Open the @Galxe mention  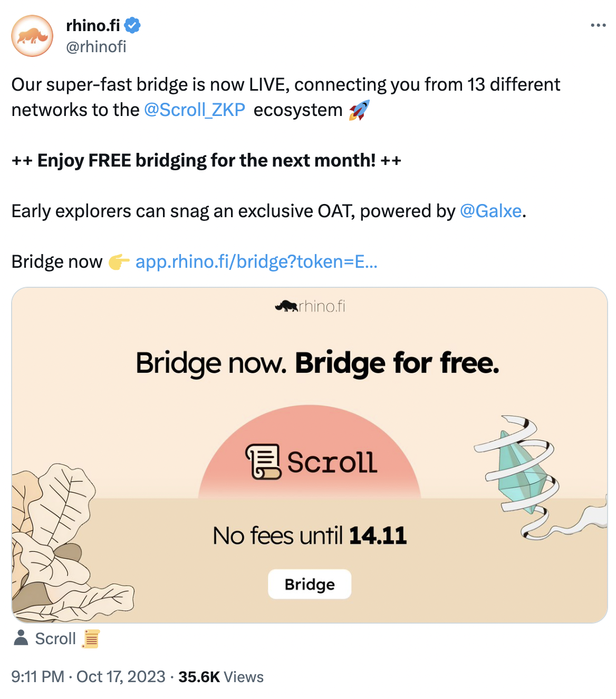pyautogui.click(x=490, y=211)
